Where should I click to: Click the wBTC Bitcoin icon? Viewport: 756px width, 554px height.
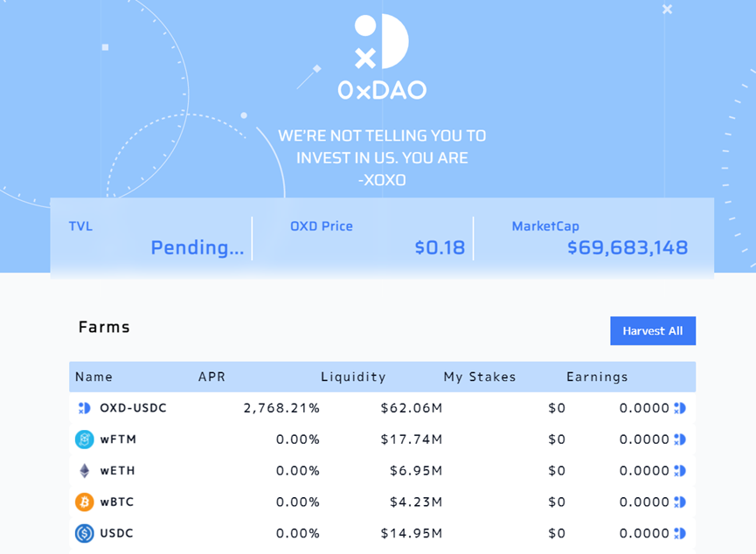(84, 502)
